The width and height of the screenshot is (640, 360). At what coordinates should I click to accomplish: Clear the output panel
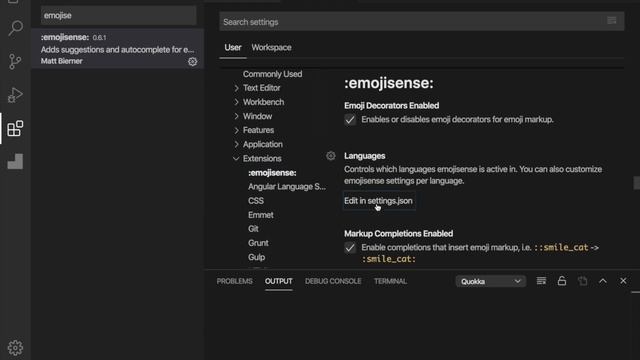click(x=541, y=281)
